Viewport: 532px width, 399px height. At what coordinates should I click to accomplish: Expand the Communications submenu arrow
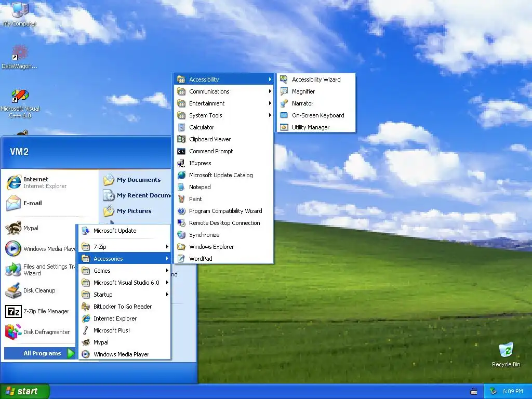[x=270, y=91]
